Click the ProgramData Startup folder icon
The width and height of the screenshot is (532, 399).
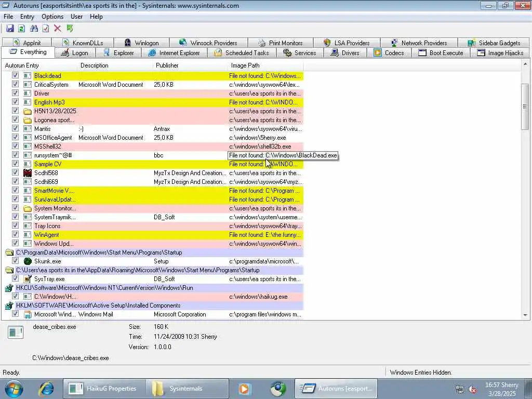9,252
